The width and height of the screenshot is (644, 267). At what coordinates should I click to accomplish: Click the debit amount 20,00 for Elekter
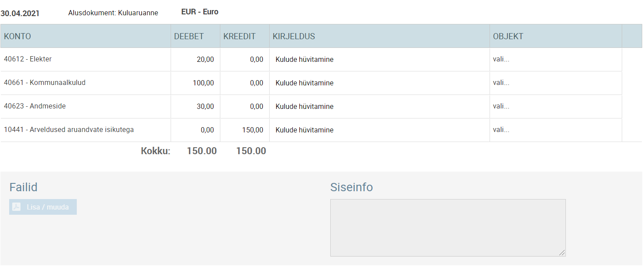point(205,60)
